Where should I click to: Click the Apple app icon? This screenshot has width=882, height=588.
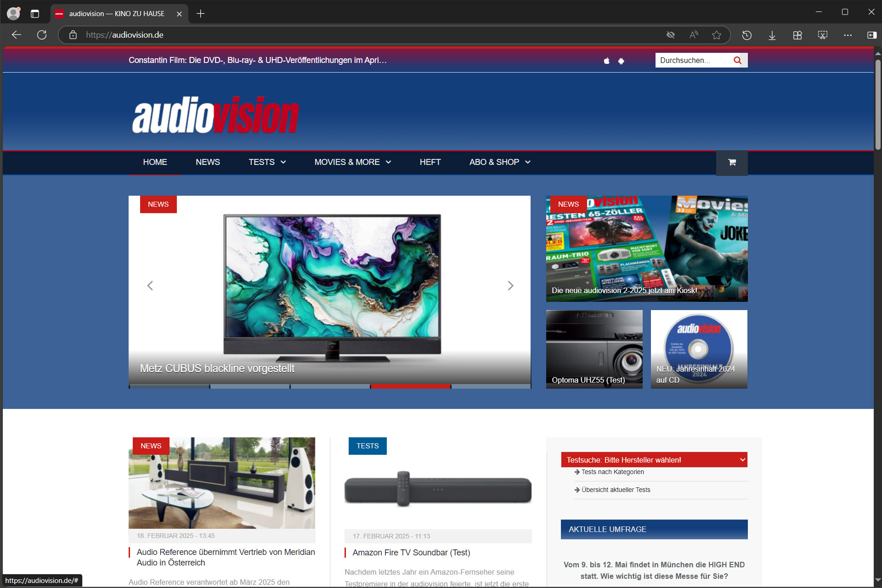coord(606,61)
